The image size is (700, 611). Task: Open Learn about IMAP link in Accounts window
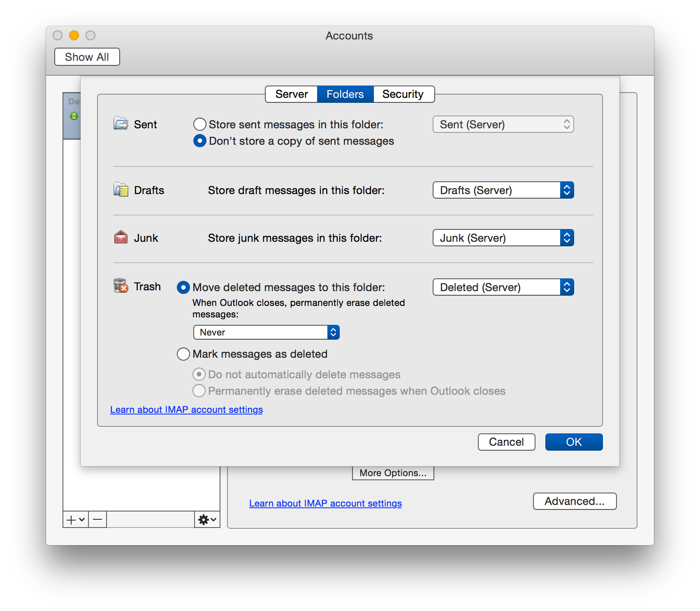point(325,503)
